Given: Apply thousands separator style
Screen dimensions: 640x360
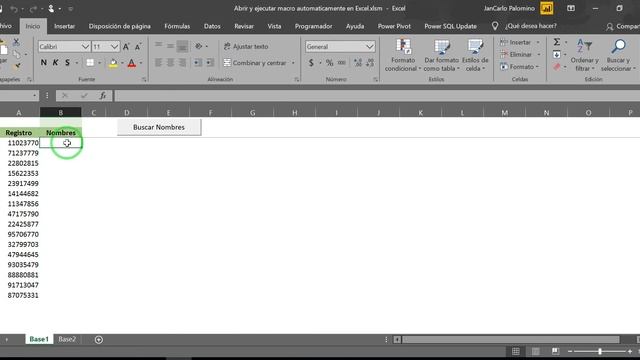Looking at the screenshot, I should point(342,63).
